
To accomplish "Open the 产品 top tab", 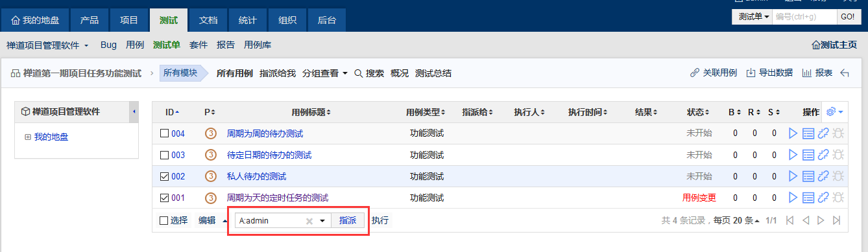I will [x=90, y=20].
